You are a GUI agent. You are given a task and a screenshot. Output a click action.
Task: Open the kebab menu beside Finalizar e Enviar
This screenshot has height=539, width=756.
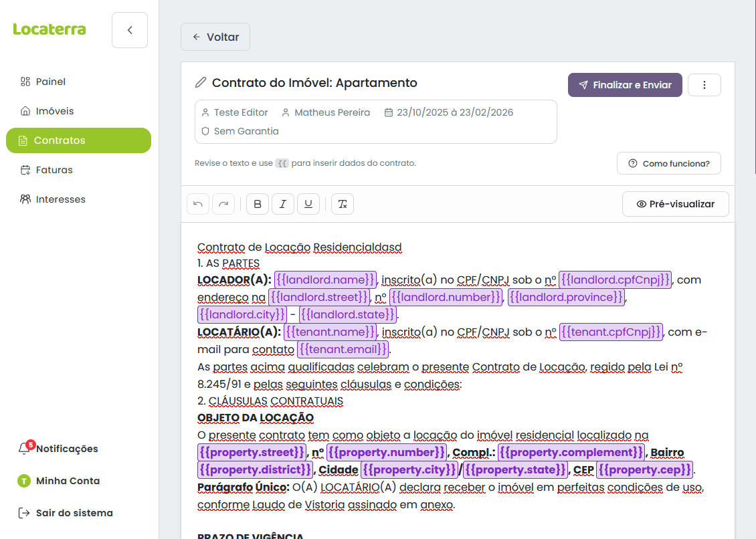[704, 85]
